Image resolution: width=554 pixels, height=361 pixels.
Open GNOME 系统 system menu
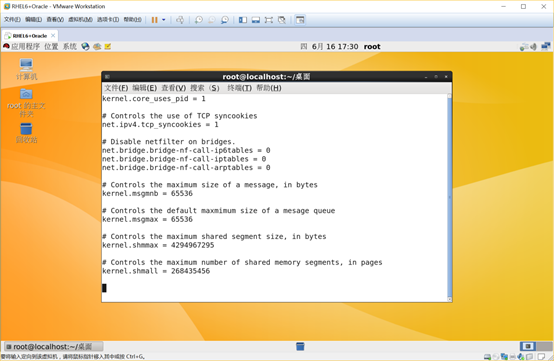point(70,47)
